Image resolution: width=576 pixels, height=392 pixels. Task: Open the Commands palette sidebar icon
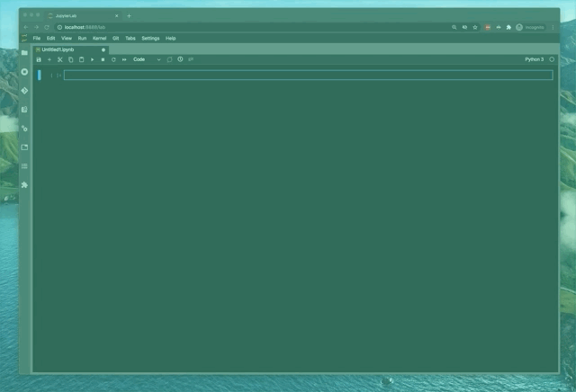tap(24, 110)
